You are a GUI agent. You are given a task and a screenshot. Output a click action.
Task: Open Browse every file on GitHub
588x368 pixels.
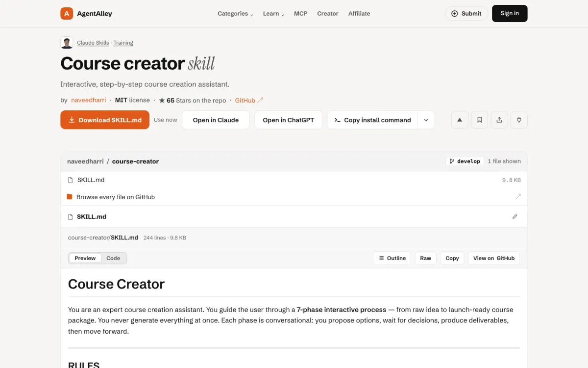pos(116,197)
